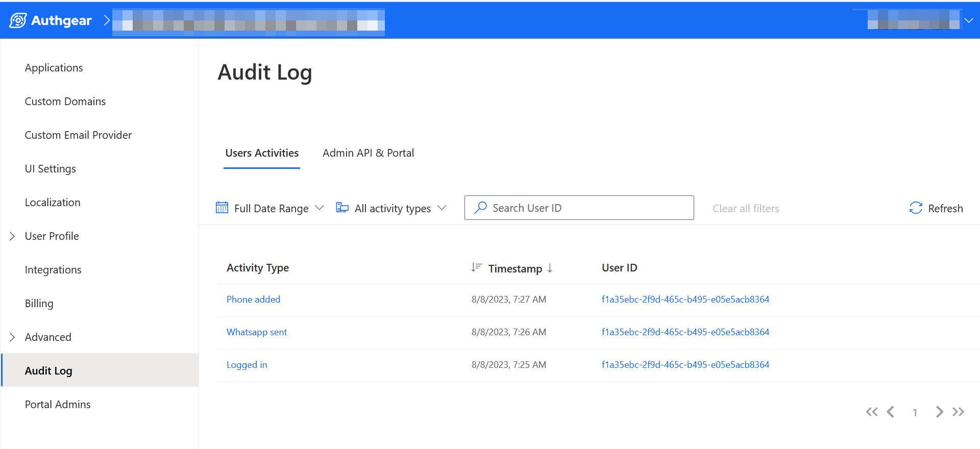This screenshot has width=980, height=449.
Task: Go to the previous page arrow
Action: [x=891, y=412]
